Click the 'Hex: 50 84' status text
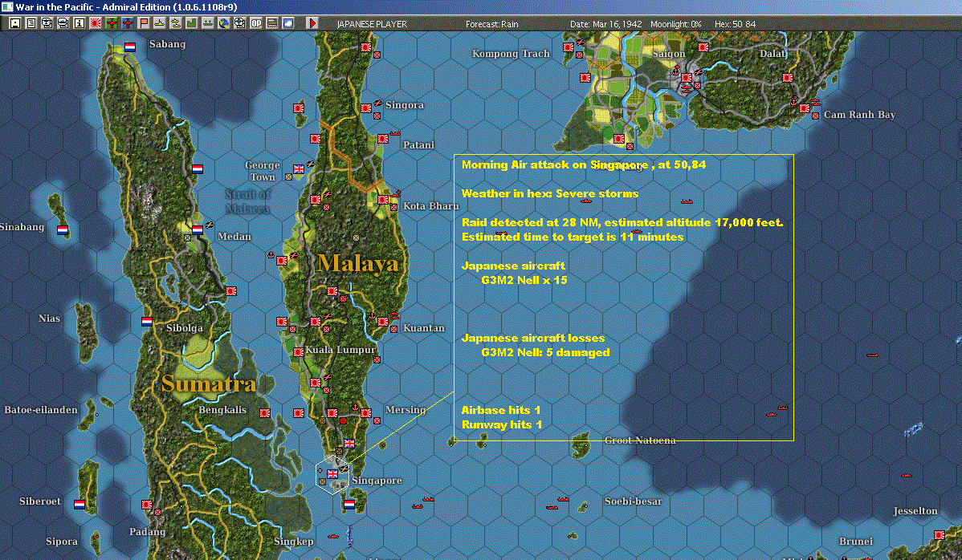The height and width of the screenshot is (560, 962). coord(735,24)
